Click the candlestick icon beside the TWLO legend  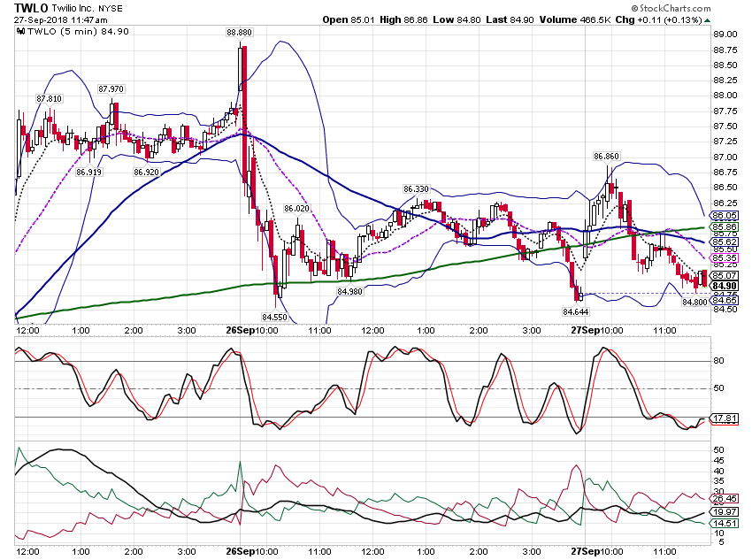pyautogui.click(x=20, y=32)
